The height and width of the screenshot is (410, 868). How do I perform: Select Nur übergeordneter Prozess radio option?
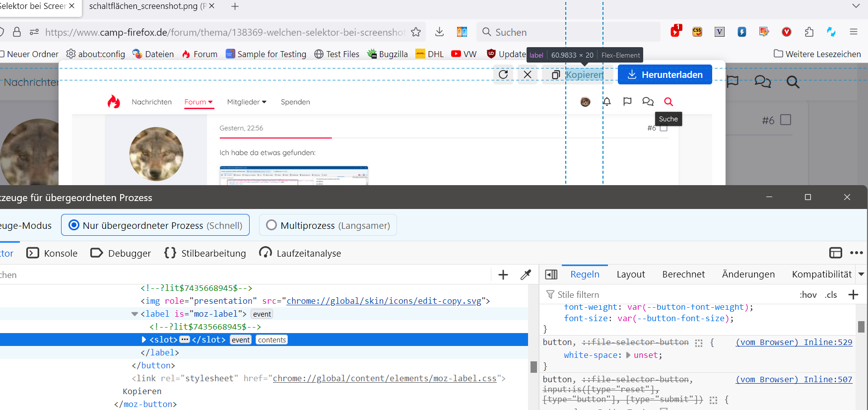point(74,225)
